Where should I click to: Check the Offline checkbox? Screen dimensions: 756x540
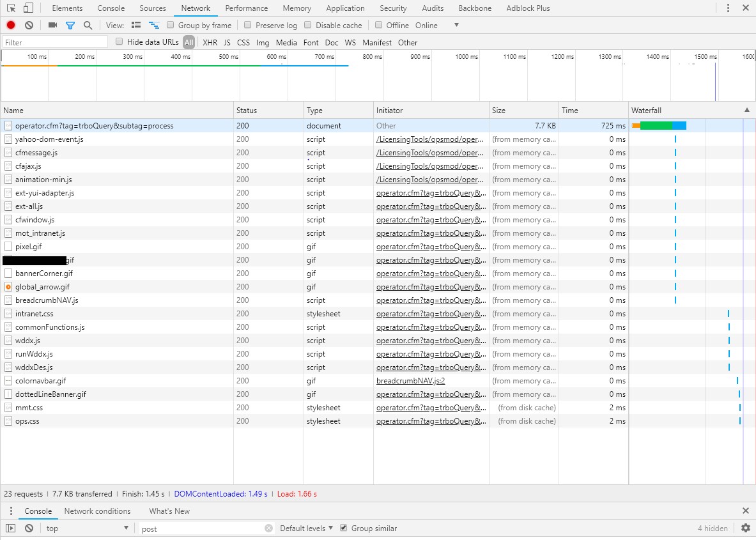coord(378,25)
